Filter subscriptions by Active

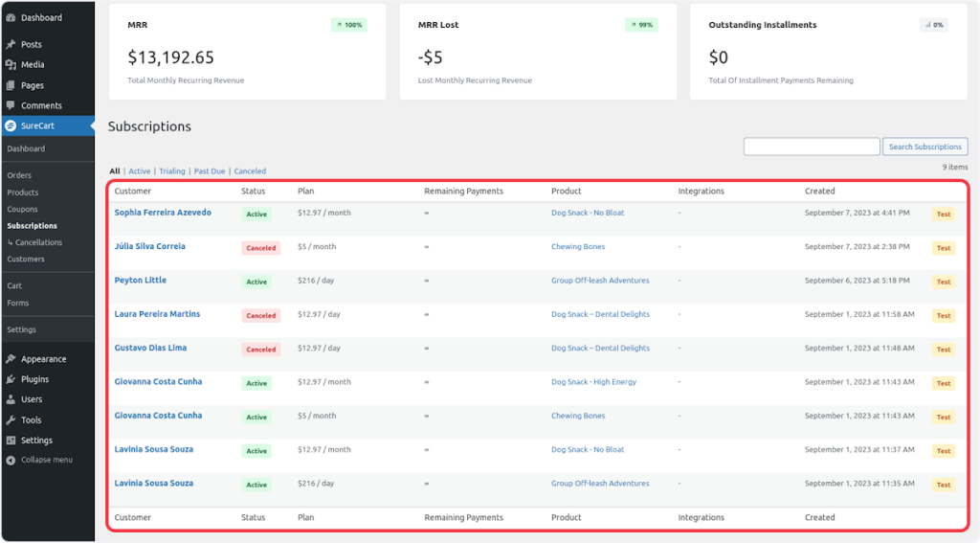click(140, 171)
